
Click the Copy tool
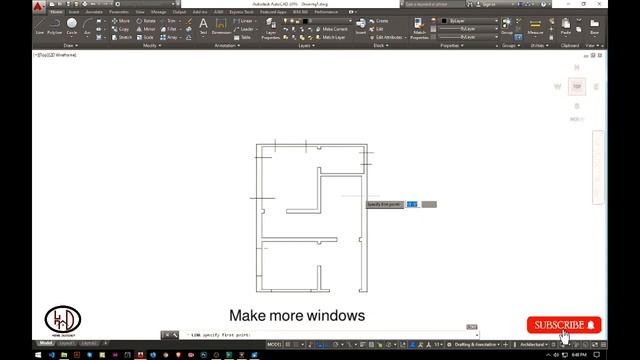(x=120, y=29)
